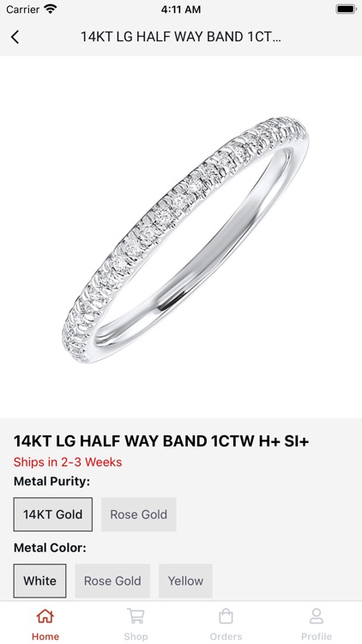Tap the Profile tab label
Image resolution: width=362 pixels, height=644 pixels.
click(317, 636)
